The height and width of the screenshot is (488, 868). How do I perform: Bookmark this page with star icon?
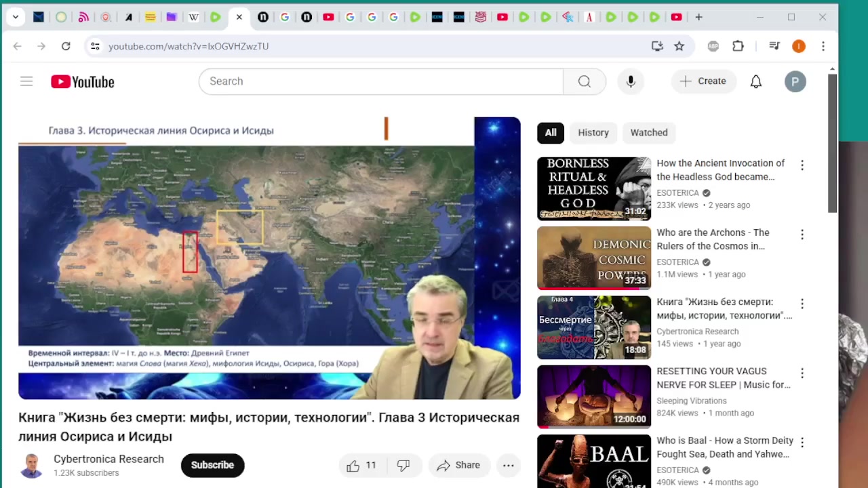pos(679,46)
